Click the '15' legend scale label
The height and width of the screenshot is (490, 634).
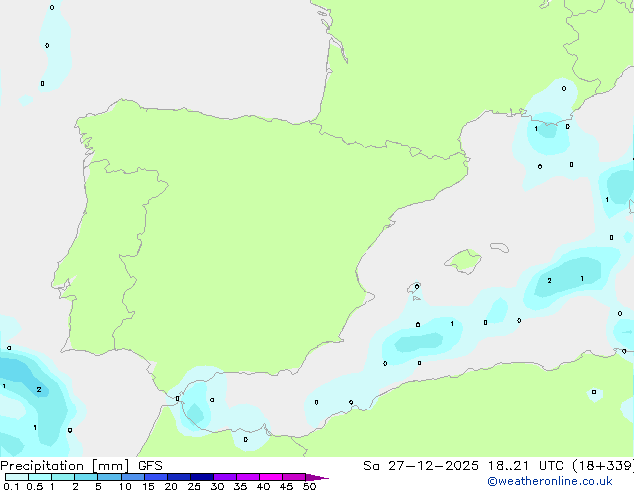click(148, 486)
